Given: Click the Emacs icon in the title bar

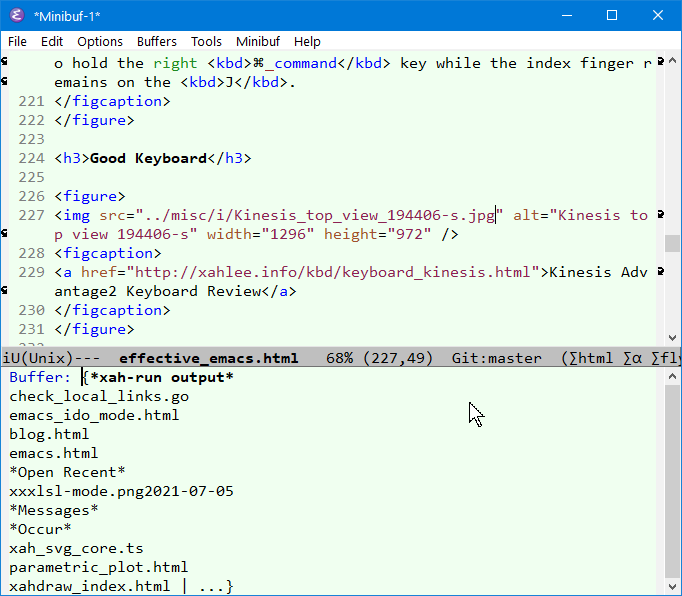Looking at the screenshot, I should coord(17,16).
